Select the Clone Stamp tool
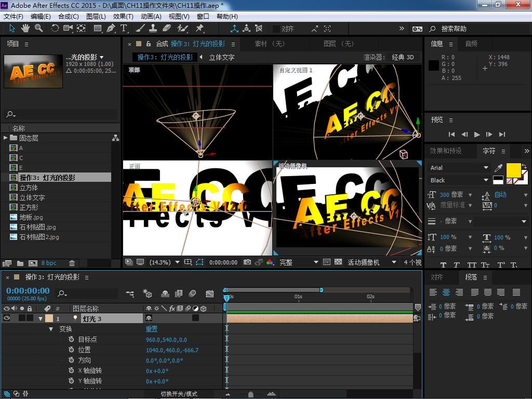This screenshot has width=532, height=399. tap(153, 29)
